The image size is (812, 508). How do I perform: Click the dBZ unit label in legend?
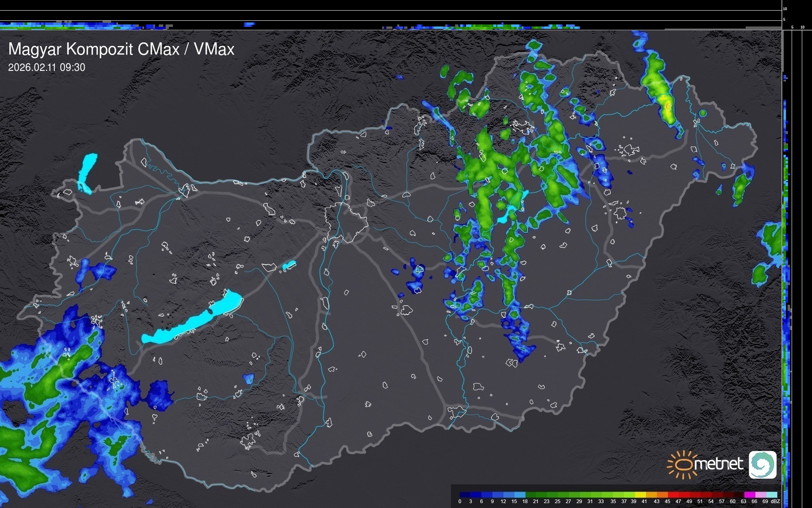[x=775, y=501]
